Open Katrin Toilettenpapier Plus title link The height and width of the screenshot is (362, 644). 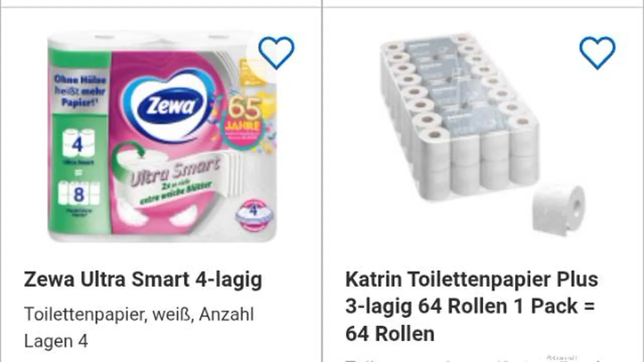click(471, 306)
